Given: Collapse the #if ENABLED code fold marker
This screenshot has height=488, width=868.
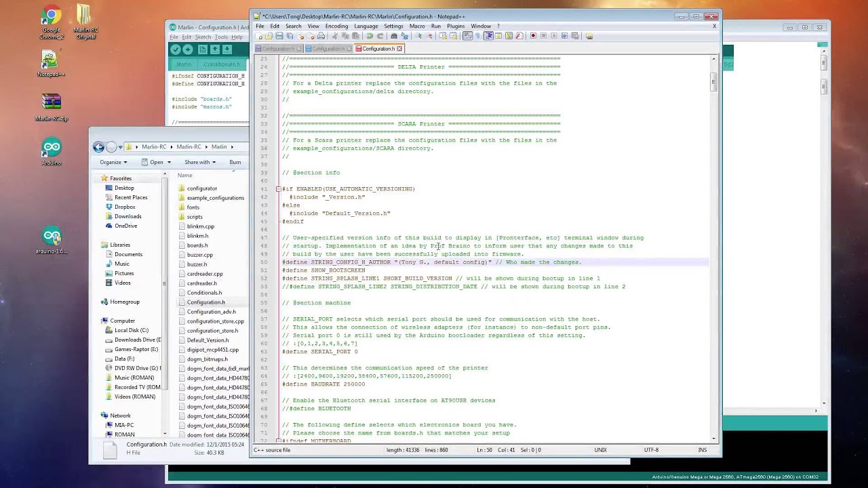Looking at the screenshot, I should coord(278,189).
